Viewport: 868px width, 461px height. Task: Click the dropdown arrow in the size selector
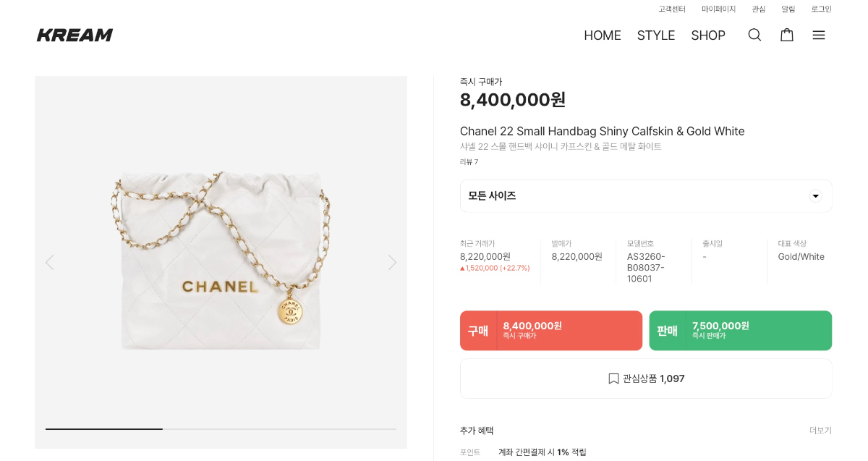coord(815,196)
